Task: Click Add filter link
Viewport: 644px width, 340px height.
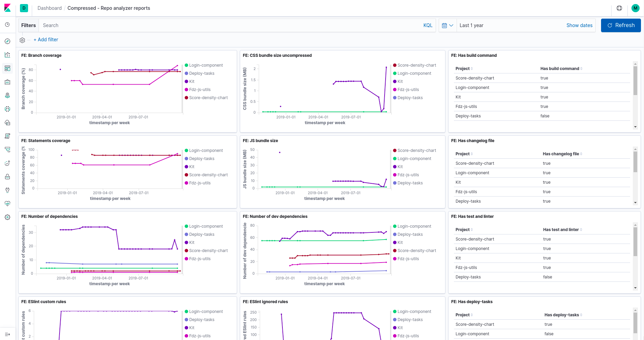Action: [x=46, y=40]
